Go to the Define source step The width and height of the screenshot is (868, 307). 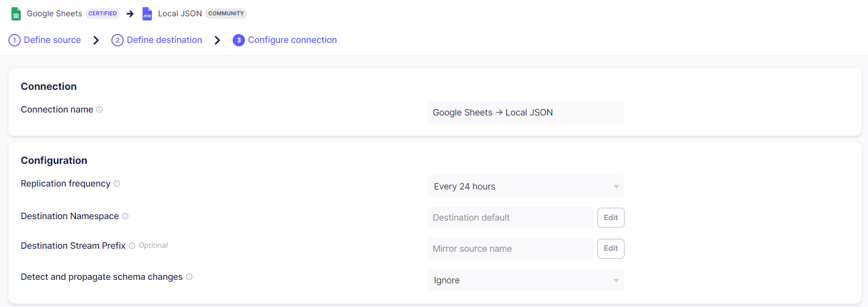click(x=52, y=40)
